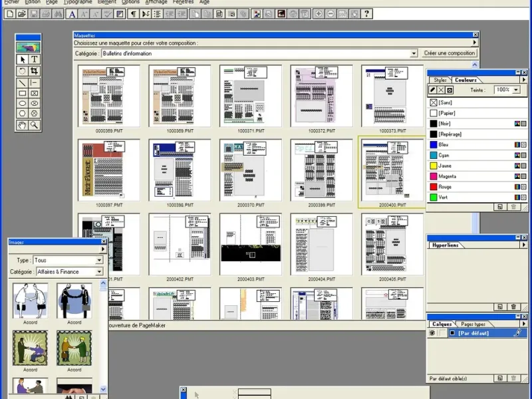Hide the Par défaut layer with the eye
The width and height of the screenshot is (532, 399).
(432, 333)
